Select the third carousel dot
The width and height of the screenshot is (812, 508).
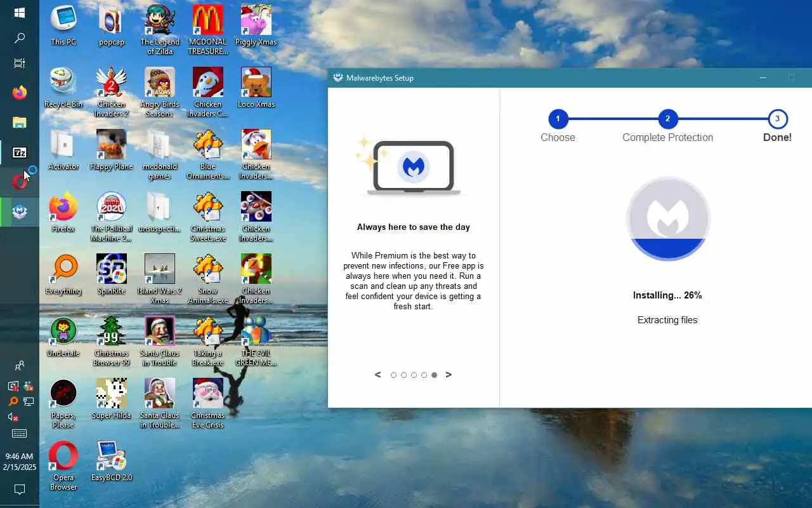[414, 375]
